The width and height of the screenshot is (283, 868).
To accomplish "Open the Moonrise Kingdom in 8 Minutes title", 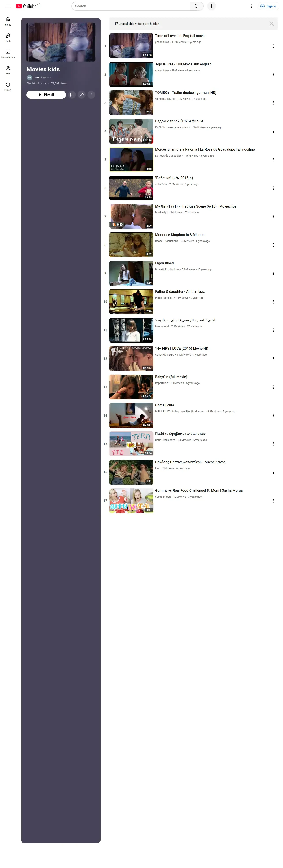I will tap(180, 235).
